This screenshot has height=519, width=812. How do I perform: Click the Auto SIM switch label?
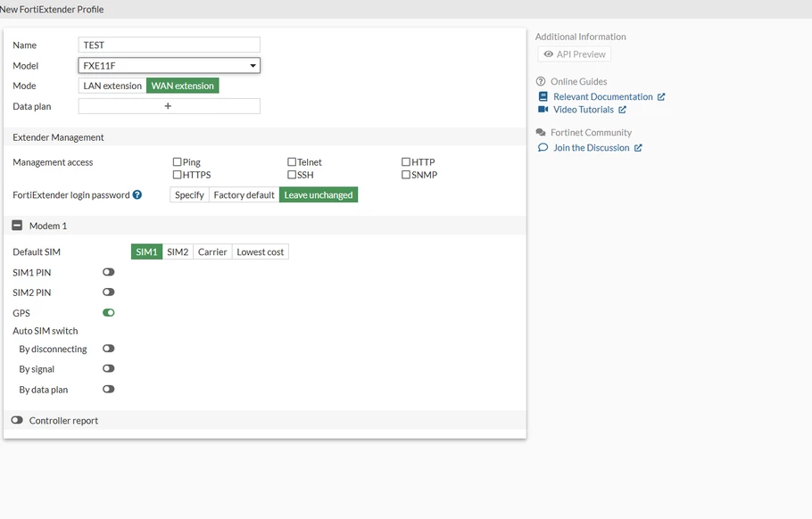click(45, 331)
